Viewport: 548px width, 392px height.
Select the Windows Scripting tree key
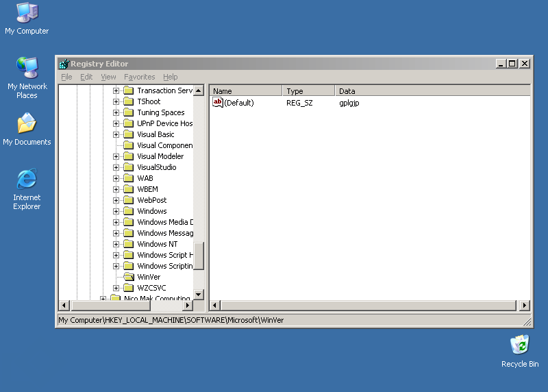coord(164,266)
